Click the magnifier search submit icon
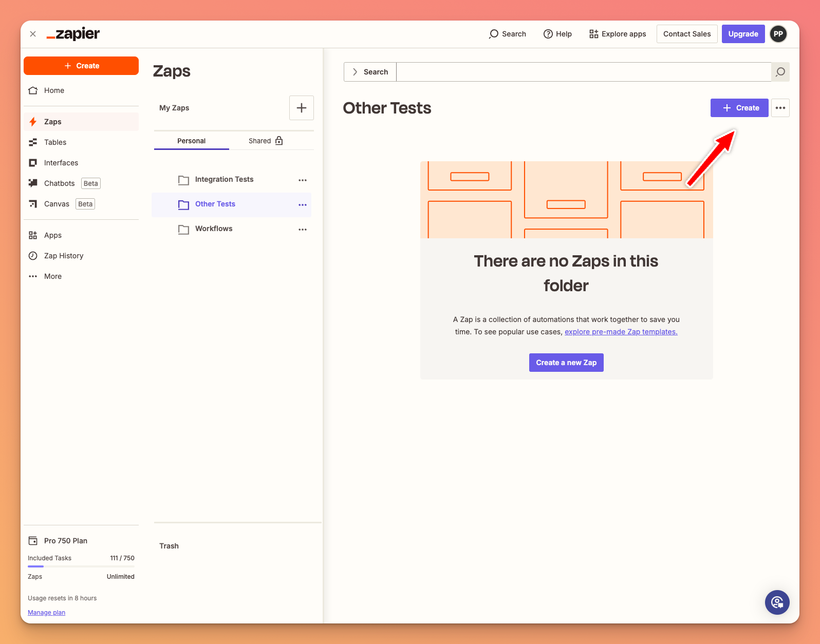Image resolution: width=820 pixels, height=644 pixels. tap(780, 72)
